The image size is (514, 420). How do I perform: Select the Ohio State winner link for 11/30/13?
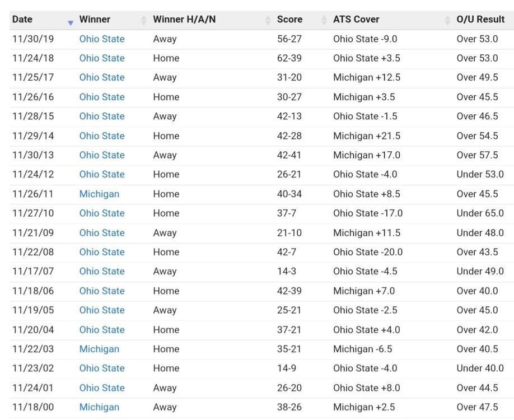pos(102,155)
